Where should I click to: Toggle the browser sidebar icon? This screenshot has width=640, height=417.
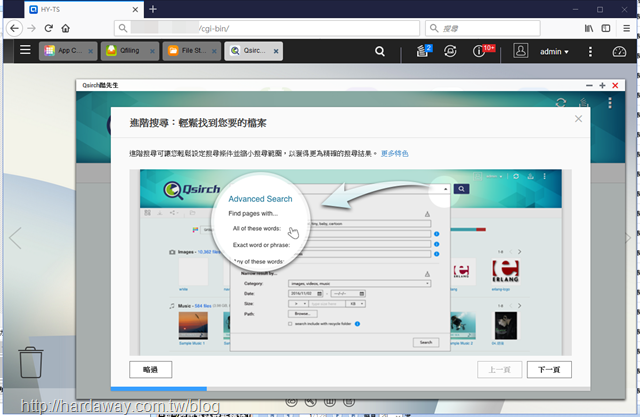coord(606,28)
